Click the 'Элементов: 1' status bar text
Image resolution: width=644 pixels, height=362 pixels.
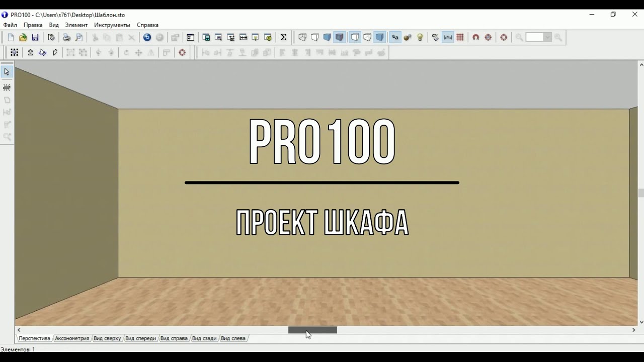18,349
